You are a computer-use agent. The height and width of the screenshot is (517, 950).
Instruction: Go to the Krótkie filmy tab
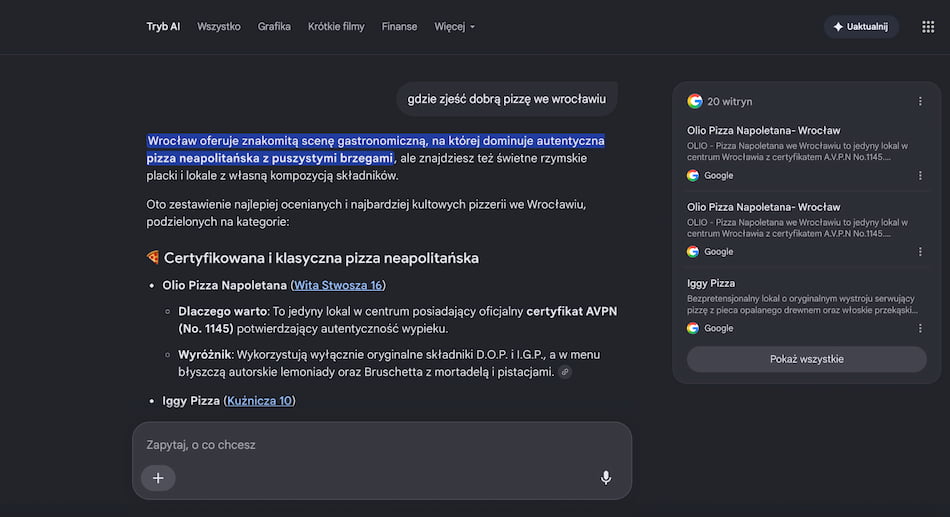pos(336,27)
